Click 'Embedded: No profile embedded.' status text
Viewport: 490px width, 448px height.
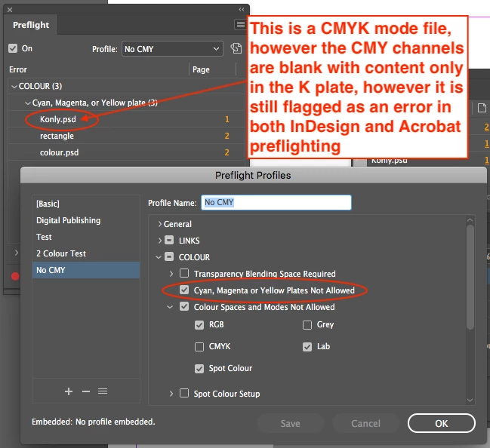[94, 422]
